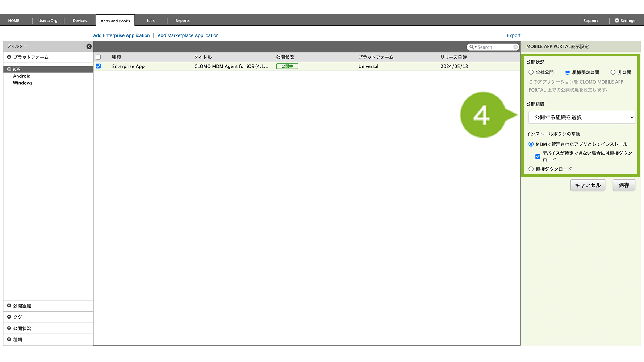Switch to the Devices tab

[x=80, y=21]
